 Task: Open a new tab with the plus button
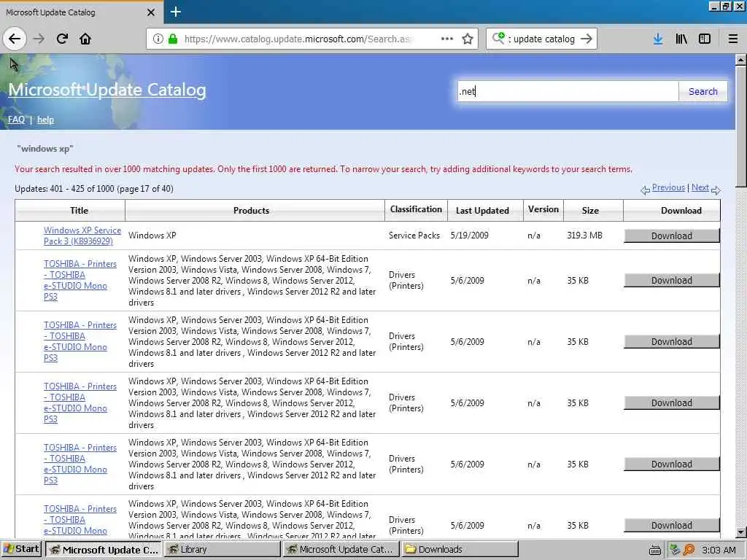point(175,12)
